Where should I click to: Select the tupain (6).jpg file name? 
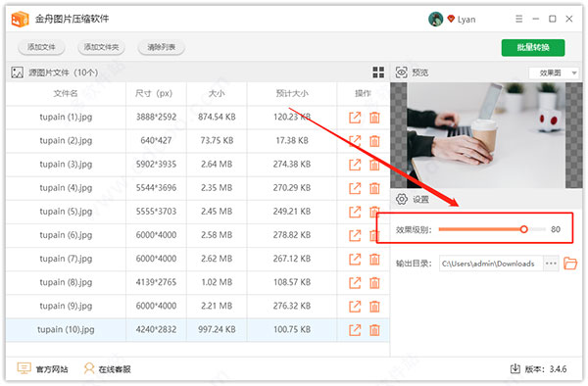pyautogui.click(x=66, y=235)
